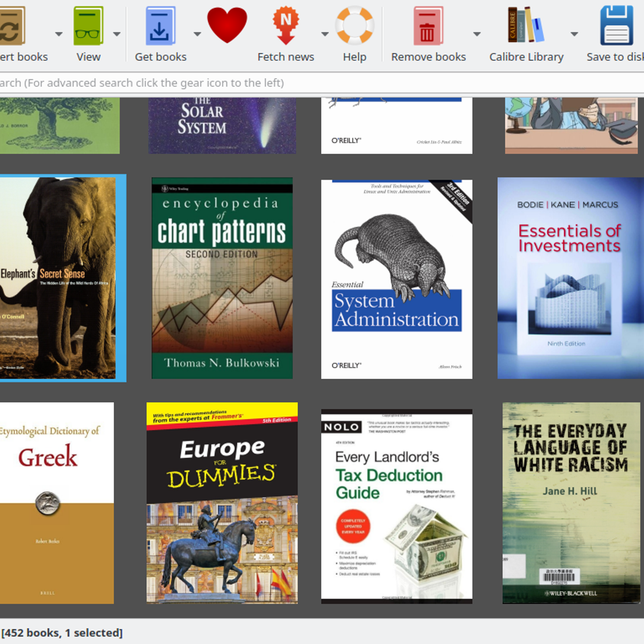Screen dimensions: 644x644
Task: Open the View book glasses icon
Action: [x=88, y=26]
